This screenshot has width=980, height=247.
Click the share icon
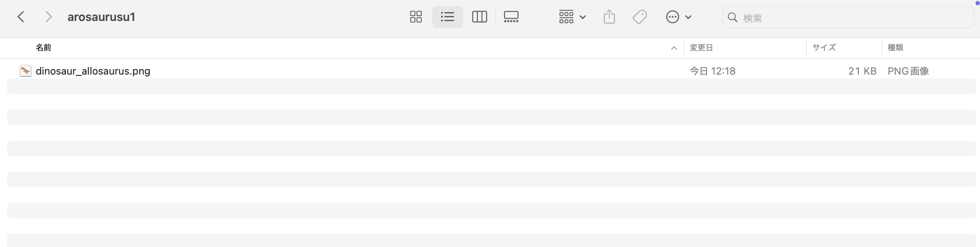(x=609, y=17)
